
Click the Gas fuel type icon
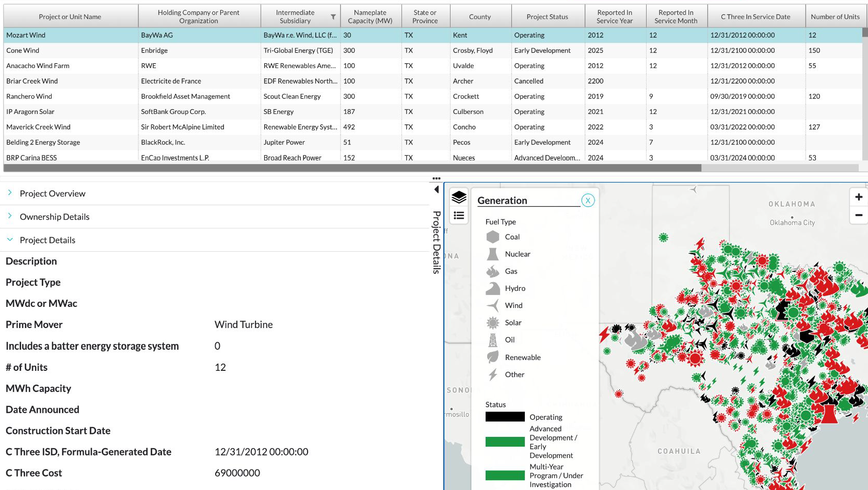tap(493, 271)
